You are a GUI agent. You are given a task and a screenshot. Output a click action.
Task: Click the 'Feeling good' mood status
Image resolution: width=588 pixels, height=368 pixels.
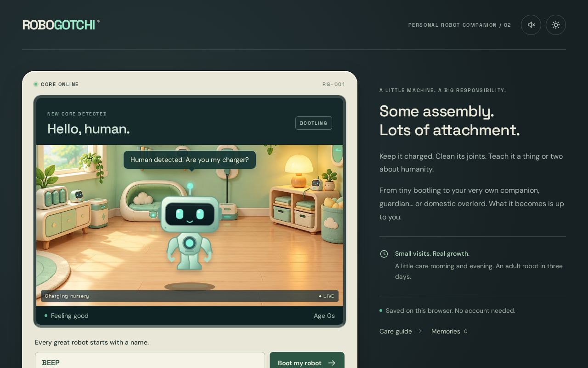tap(67, 316)
